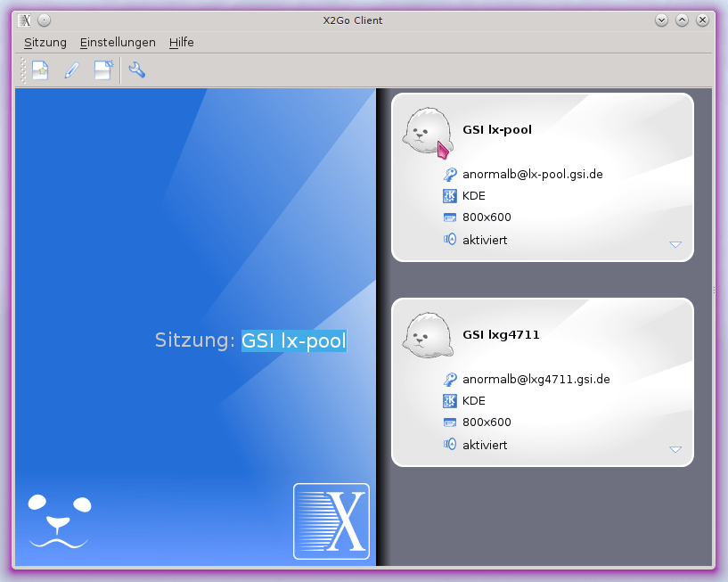Click the screen resolution icon showing 800x600
Viewport: 728px width, 582px height.
[450, 217]
